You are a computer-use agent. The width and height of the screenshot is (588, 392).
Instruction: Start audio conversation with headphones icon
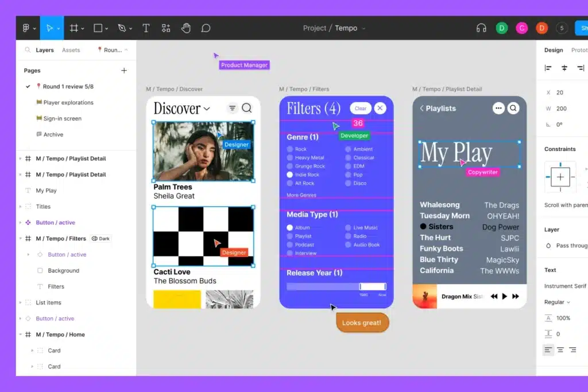click(481, 28)
